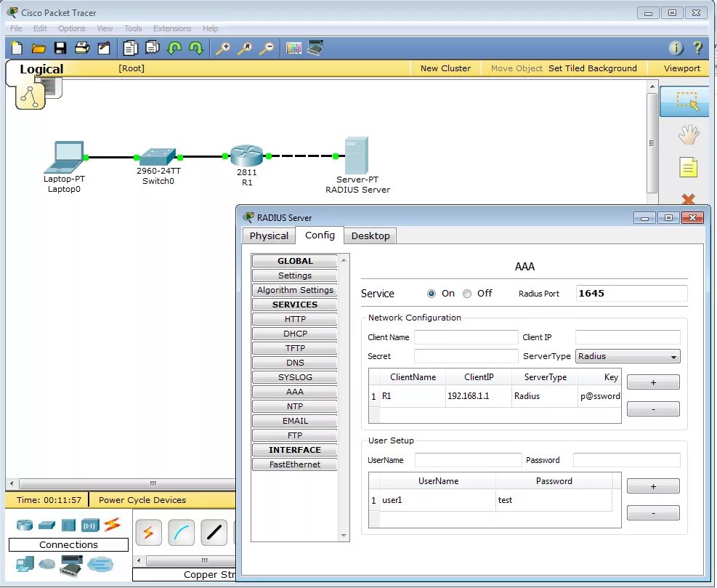Click Power Cycle Devices
This screenshot has height=588, width=717.
(x=142, y=500)
